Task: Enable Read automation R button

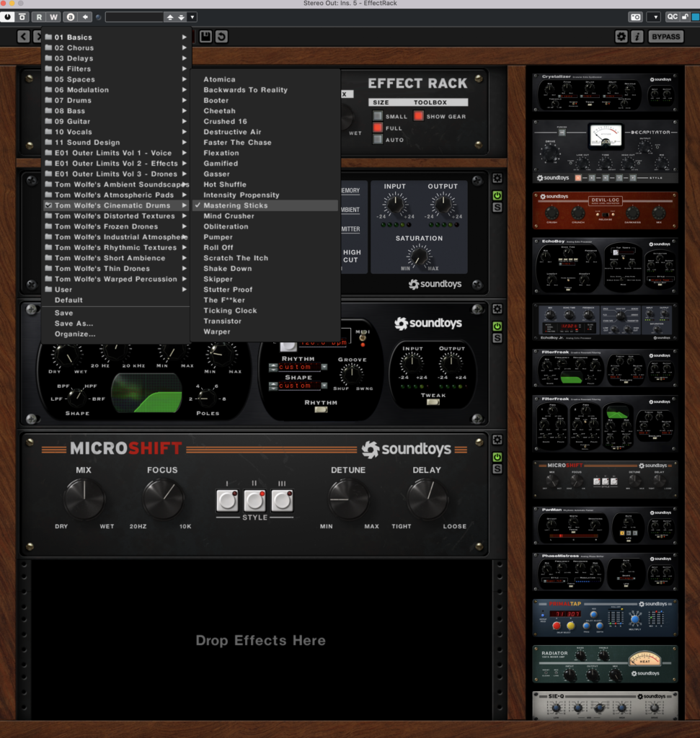Action: pos(39,17)
